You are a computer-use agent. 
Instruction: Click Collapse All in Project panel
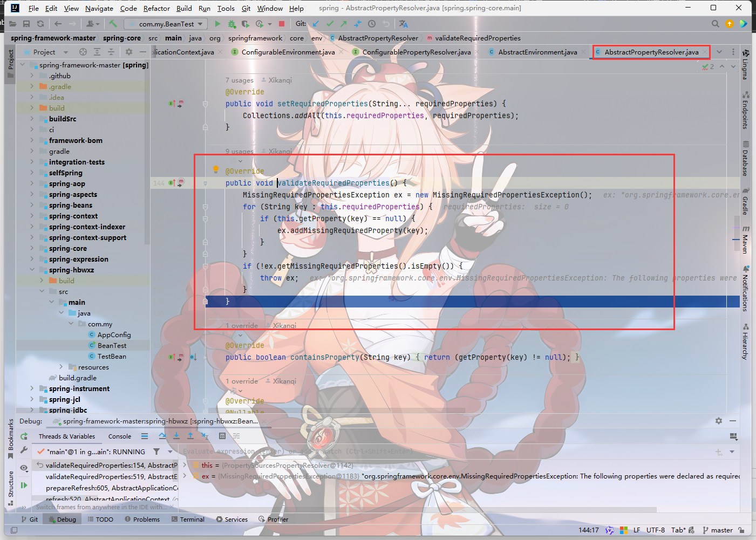click(111, 52)
